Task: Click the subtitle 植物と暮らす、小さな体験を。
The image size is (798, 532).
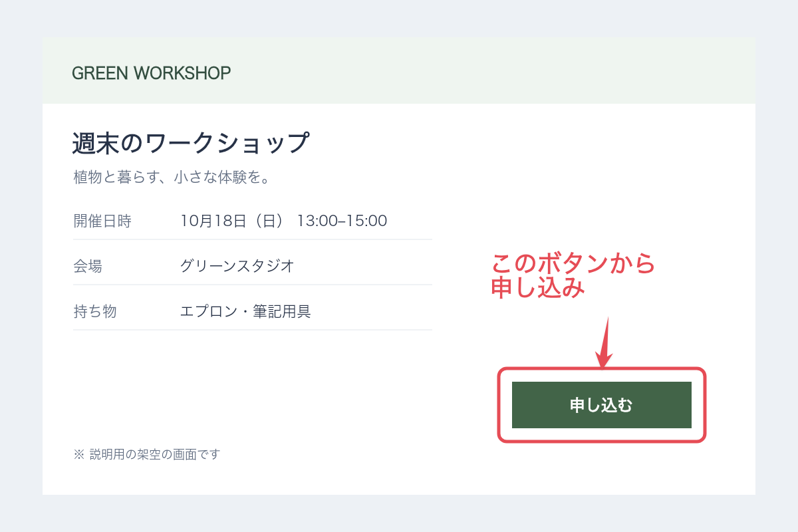Action: coord(172,178)
